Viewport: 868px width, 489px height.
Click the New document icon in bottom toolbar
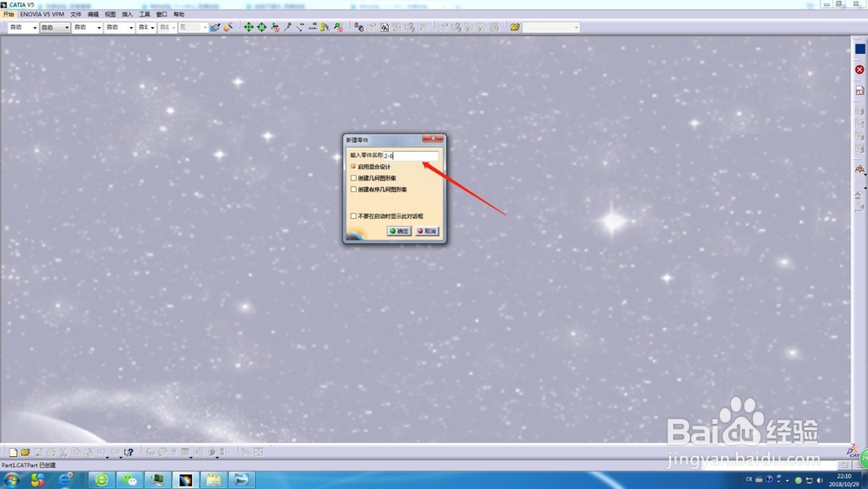point(13,453)
